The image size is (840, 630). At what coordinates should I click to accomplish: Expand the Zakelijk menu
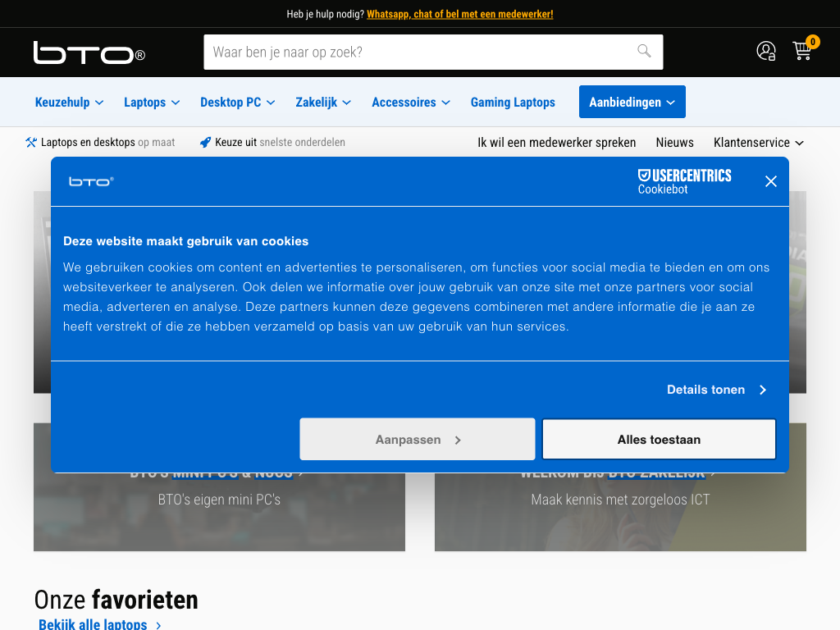323,103
